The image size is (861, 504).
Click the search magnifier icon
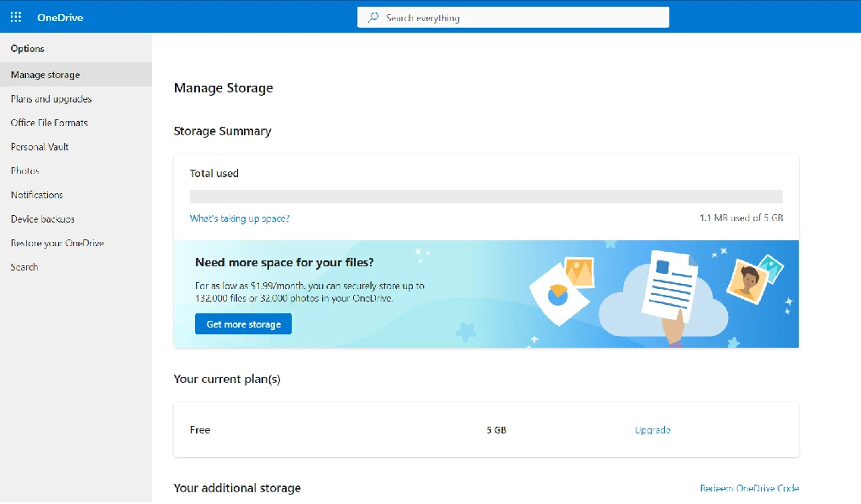pyautogui.click(x=373, y=18)
